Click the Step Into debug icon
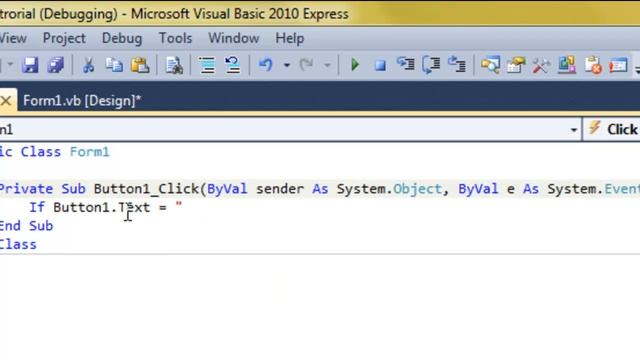Viewport: 640px width, 360px height. pyautogui.click(x=406, y=64)
